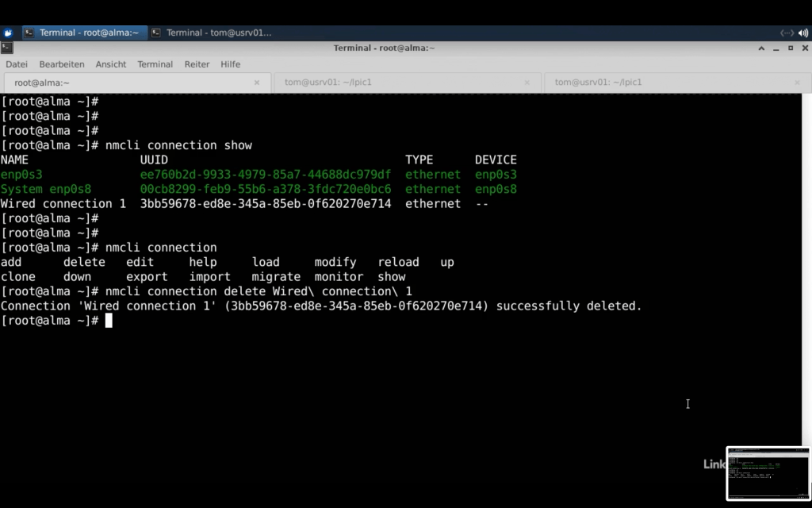Close the first tom@usrv01 tab
The height and width of the screenshot is (508, 812).
[x=527, y=83]
